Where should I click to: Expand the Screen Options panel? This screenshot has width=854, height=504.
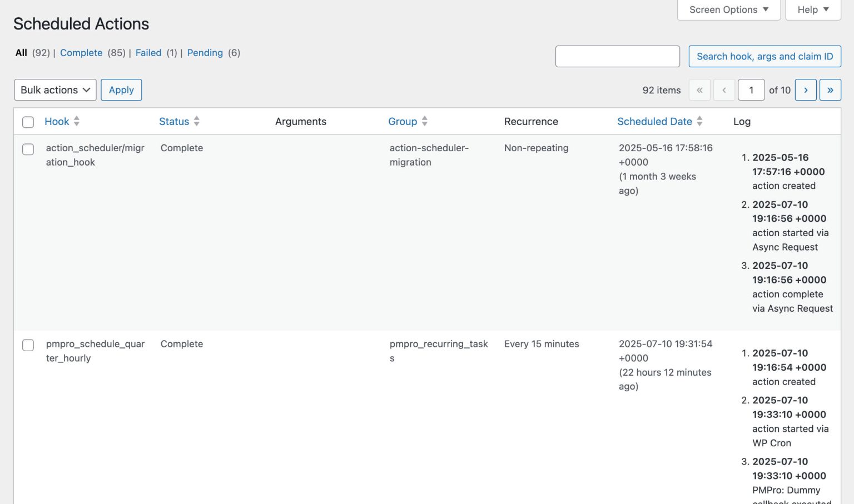(x=728, y=9)
